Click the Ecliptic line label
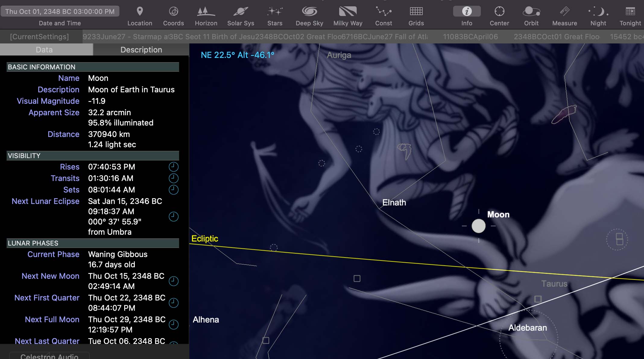This screenshot has width=644, height=359. click(205, 239)
